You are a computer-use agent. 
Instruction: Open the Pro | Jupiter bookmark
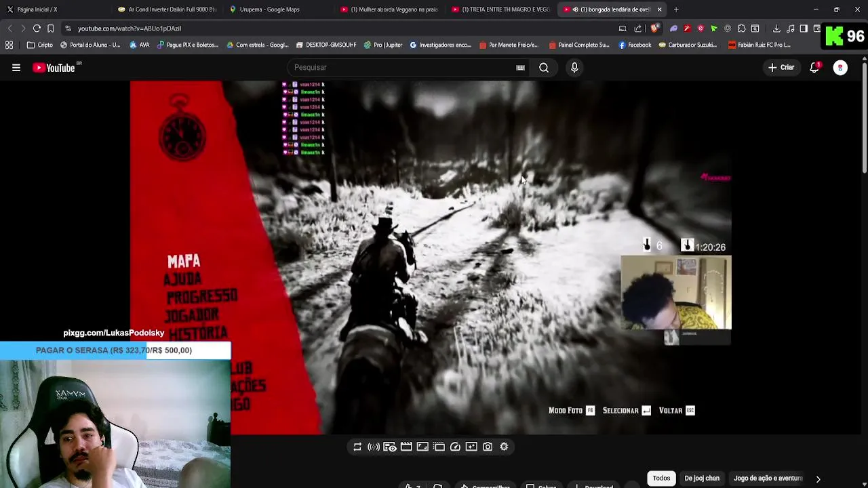click(x=383, y=45)
